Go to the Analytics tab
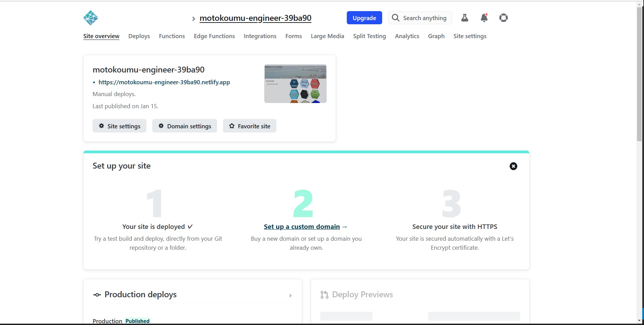The width and height of the screenshot is (644, 325). coord(407,36)
